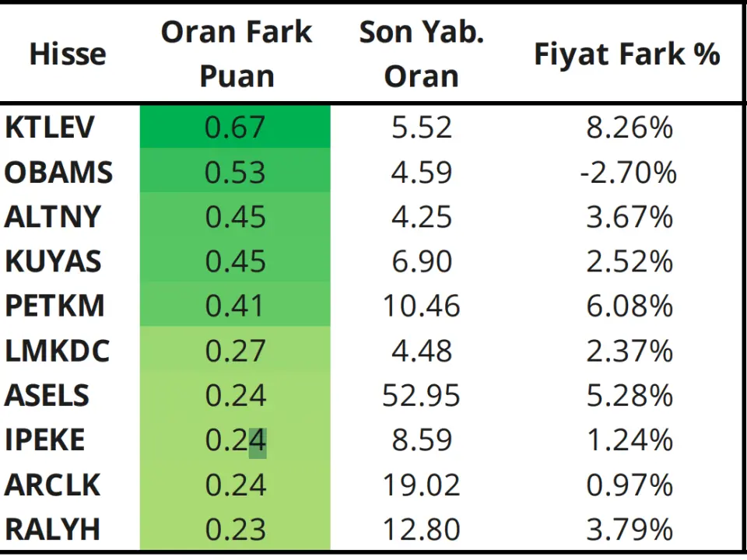Image resolution: width=747 pixels, height=560 pixels.
Task: Select the 52.95 foreign ratio value
Action: (x=421, y=395)
